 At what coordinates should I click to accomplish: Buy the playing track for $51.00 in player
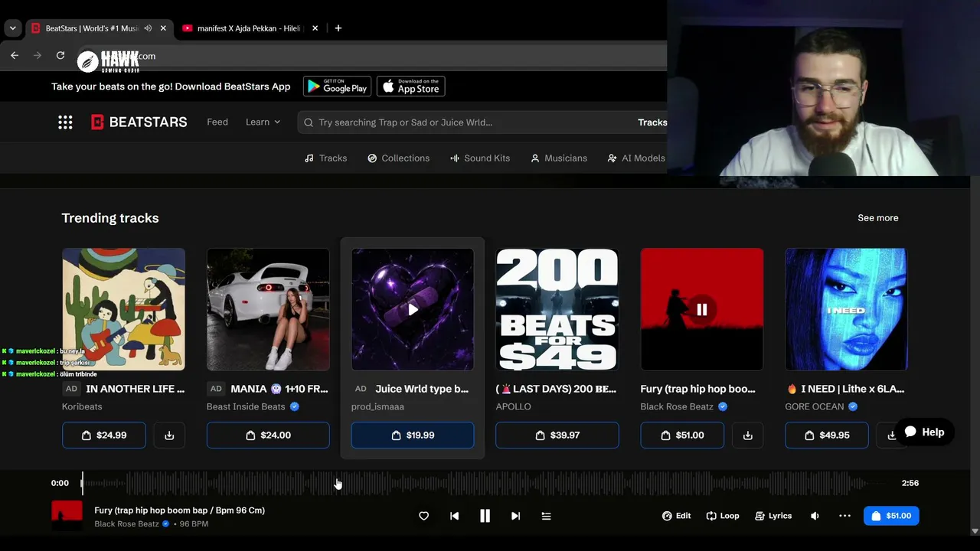[891, 516]
